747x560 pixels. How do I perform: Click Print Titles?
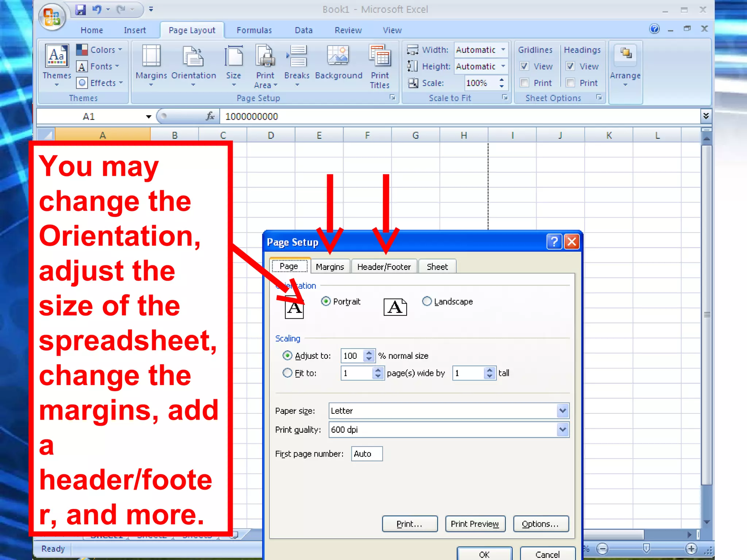click(x=380, y=66)
